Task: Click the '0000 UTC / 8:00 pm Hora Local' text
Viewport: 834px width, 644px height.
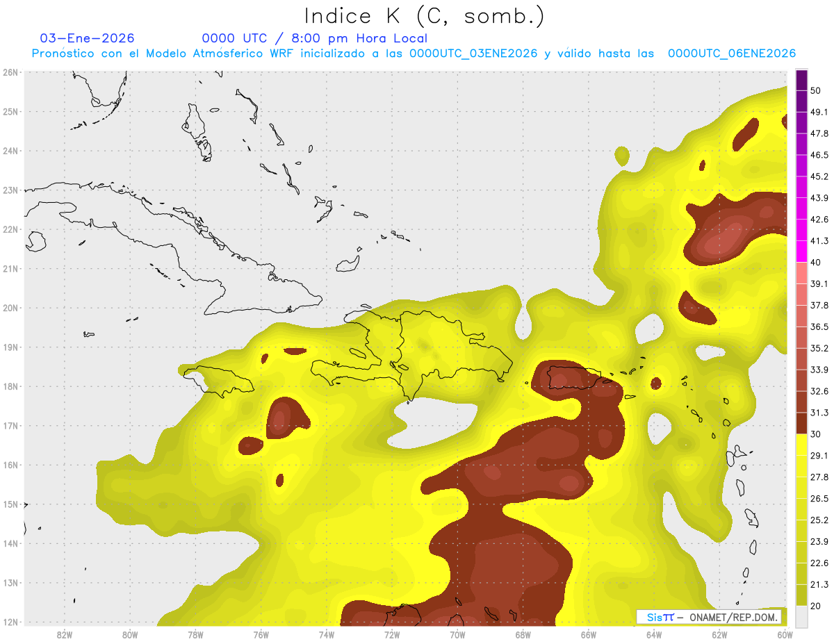Action: 314,38
